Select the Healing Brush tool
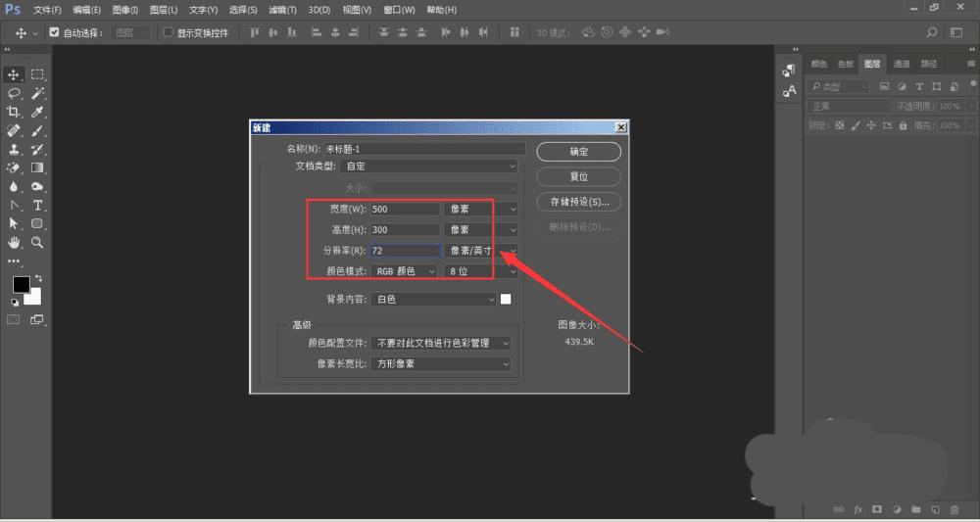Viewport: 980px width, 522px height. pos(14,131)
